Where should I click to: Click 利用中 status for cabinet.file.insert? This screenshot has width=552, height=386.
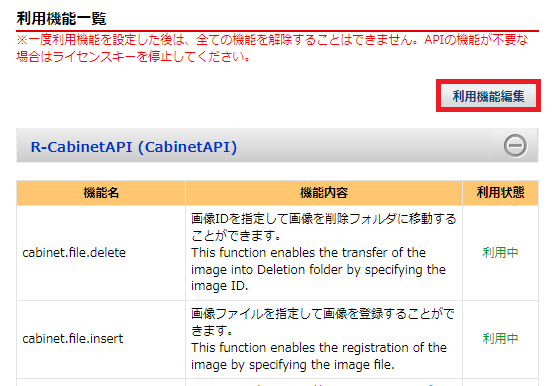click(500, 338)
